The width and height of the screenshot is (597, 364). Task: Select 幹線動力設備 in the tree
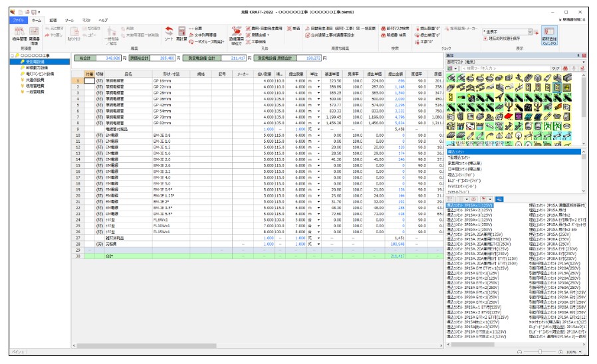click(36, 67)
